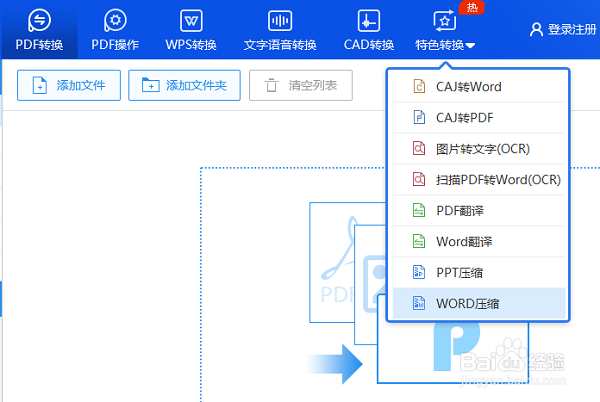Click the 添加文件夹 button
The image size is (600, 402).
pos(184,85)
